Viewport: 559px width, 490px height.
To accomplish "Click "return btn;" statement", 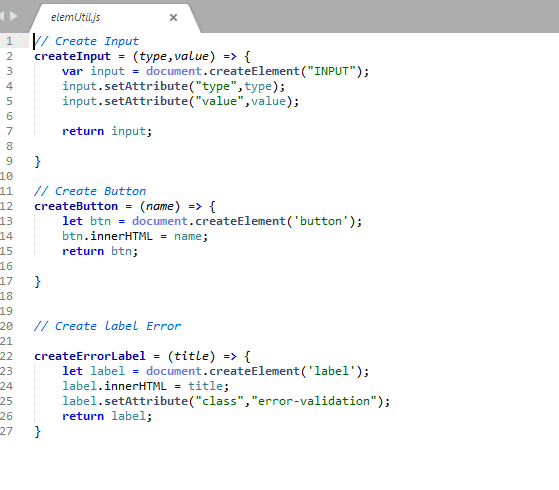I will click(x=100, y=251).
